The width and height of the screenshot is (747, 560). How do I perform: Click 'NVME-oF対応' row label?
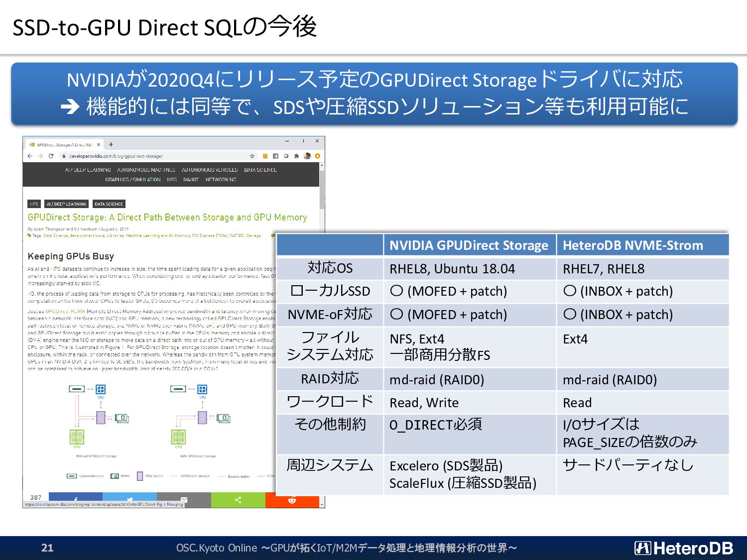click(x=330, y=314)
